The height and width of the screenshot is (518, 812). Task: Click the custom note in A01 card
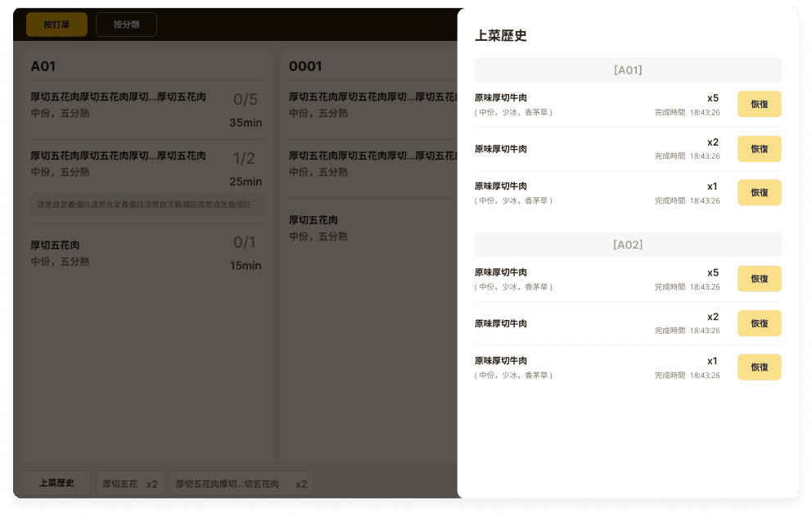pyautogui.click(x=147, y=204)
